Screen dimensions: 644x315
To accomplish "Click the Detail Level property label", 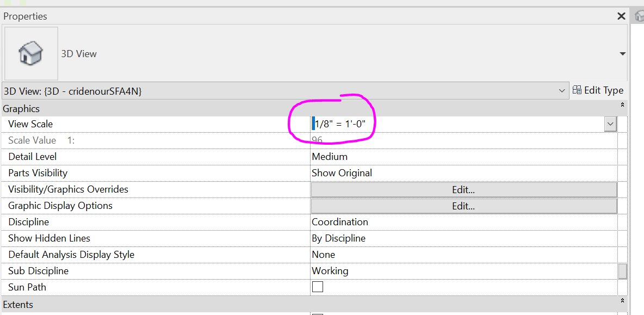I will pyautogui.click(x=33, y=157).
